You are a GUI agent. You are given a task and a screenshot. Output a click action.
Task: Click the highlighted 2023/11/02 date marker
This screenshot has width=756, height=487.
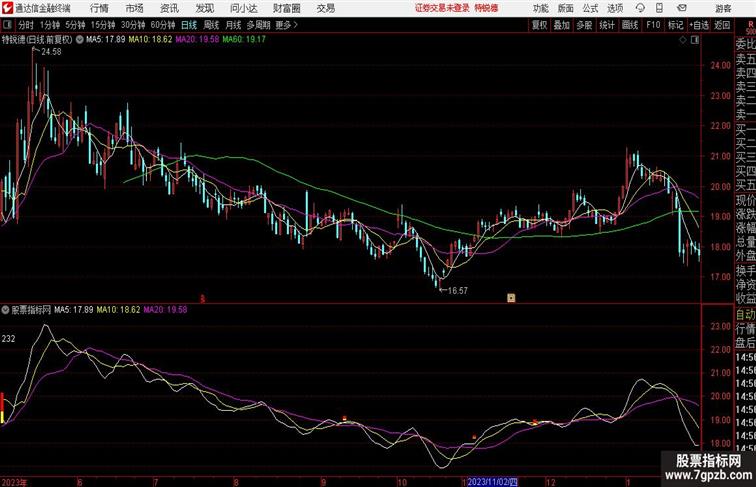(x=492, y=482)
